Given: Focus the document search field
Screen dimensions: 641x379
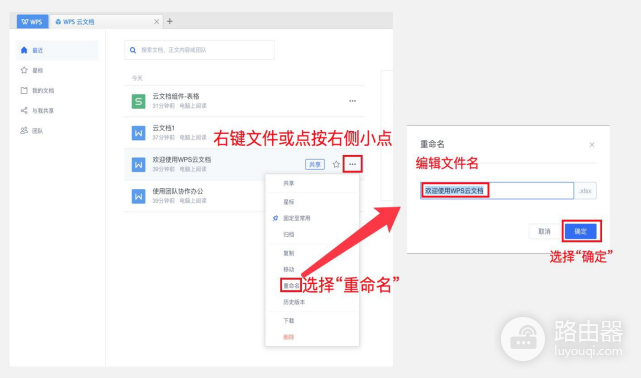Looking at the screenshot, I should pyautogui.click(x=199, y=50).
